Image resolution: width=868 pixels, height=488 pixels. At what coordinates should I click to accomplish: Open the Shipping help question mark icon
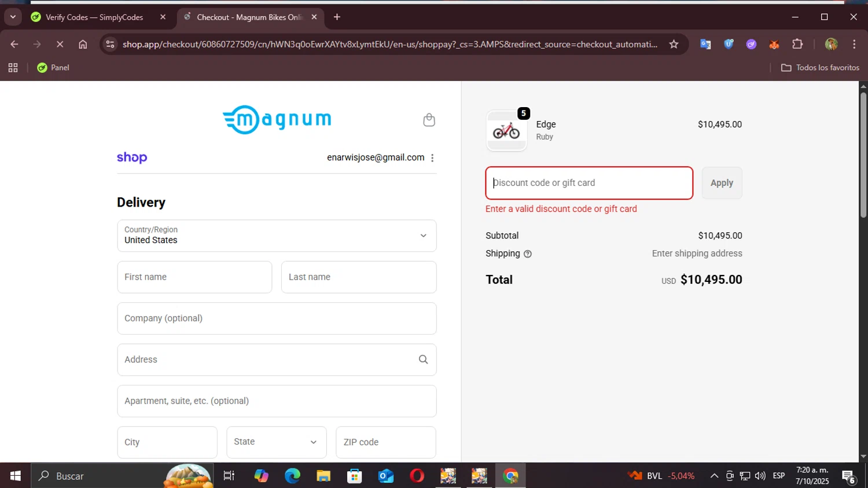(x=528, y=254)
